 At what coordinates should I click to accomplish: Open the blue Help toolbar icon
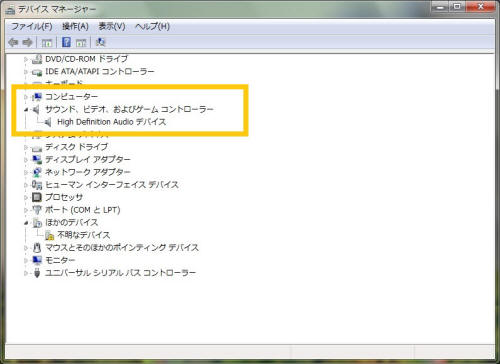coord(66,42)
